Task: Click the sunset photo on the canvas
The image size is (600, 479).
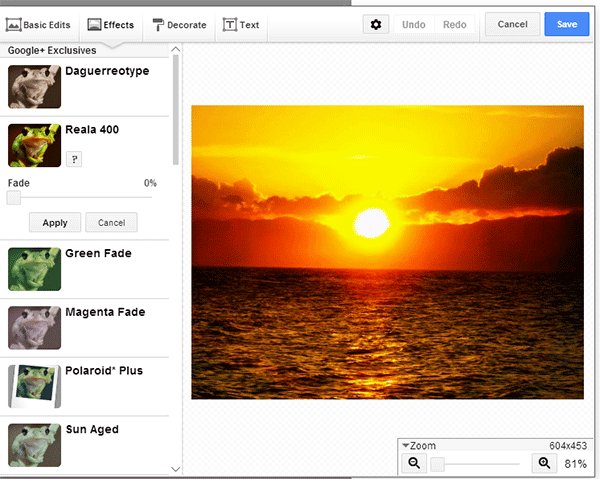Action: (388, 252)
